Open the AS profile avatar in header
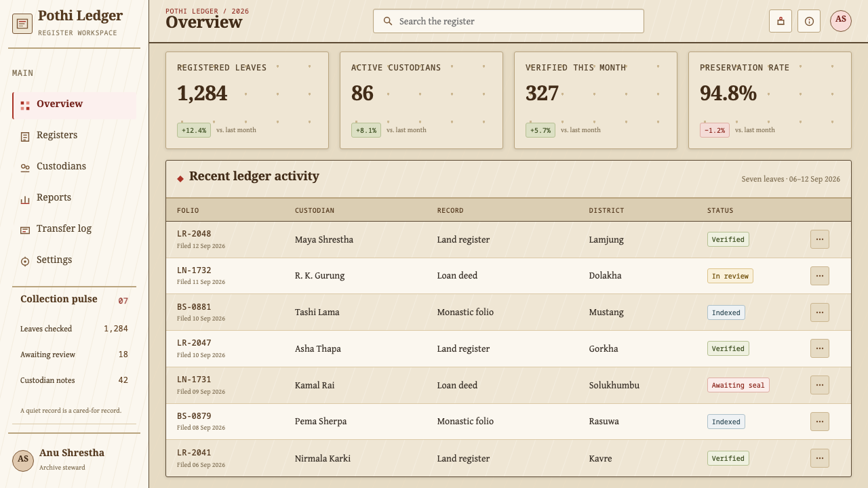Screen dimensions: 868x488 click(x=841, y=20)
